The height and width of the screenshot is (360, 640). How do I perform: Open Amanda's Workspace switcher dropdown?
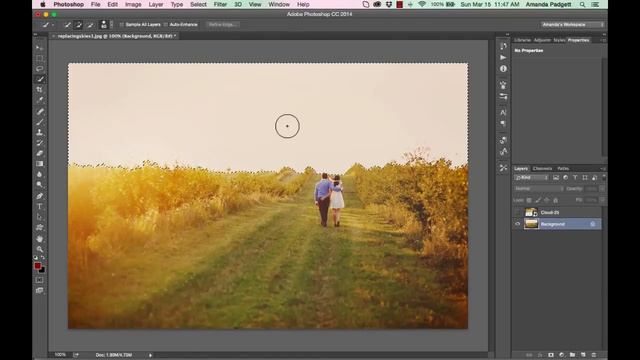[x=572, y=25]
